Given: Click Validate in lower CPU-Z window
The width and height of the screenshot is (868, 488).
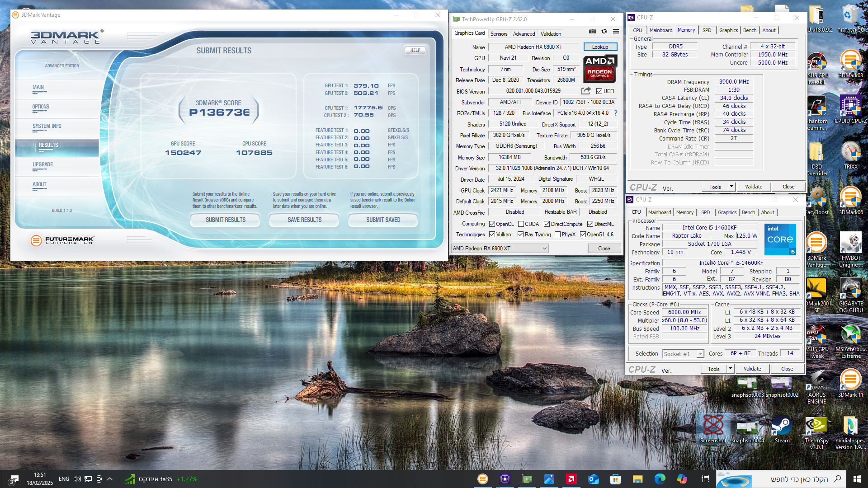Looking at the screenshot, I should pos(752,369).
